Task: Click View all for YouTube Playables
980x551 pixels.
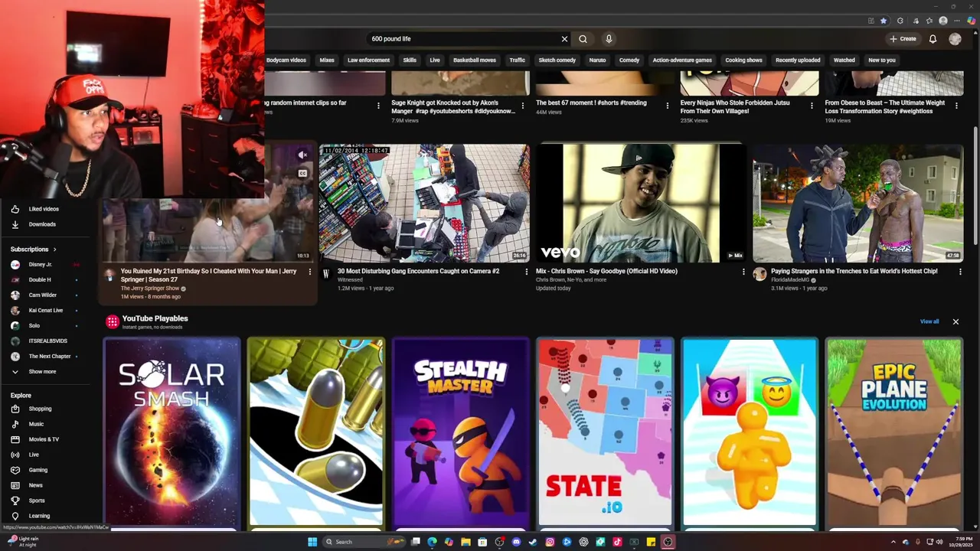Action: click(x=929, y=321)
